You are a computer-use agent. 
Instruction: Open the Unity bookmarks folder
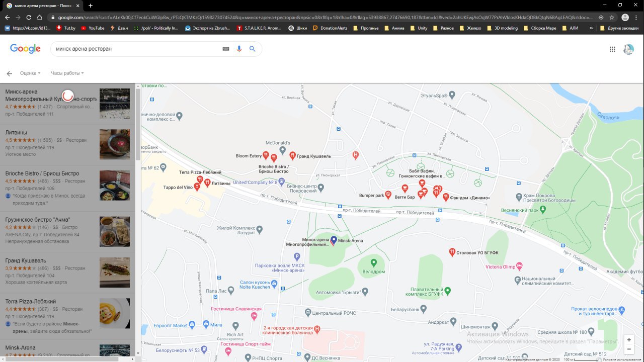point(419,28)
